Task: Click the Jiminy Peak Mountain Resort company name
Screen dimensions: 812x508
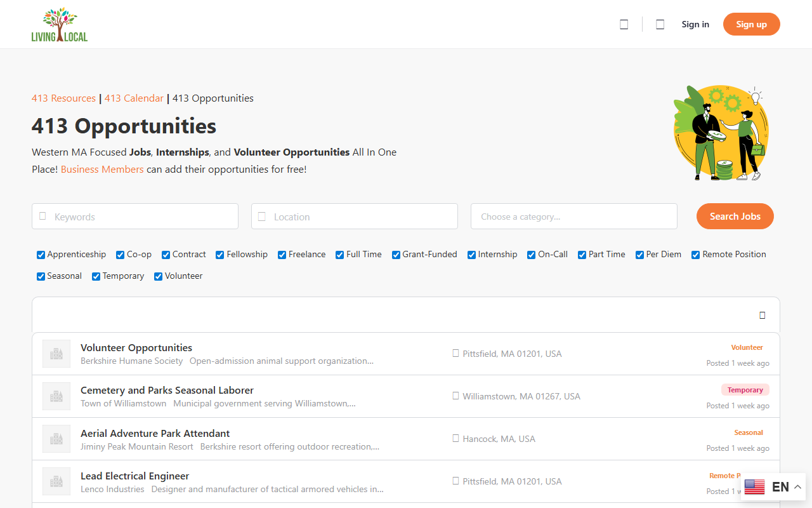Action: tap(137, 446)
